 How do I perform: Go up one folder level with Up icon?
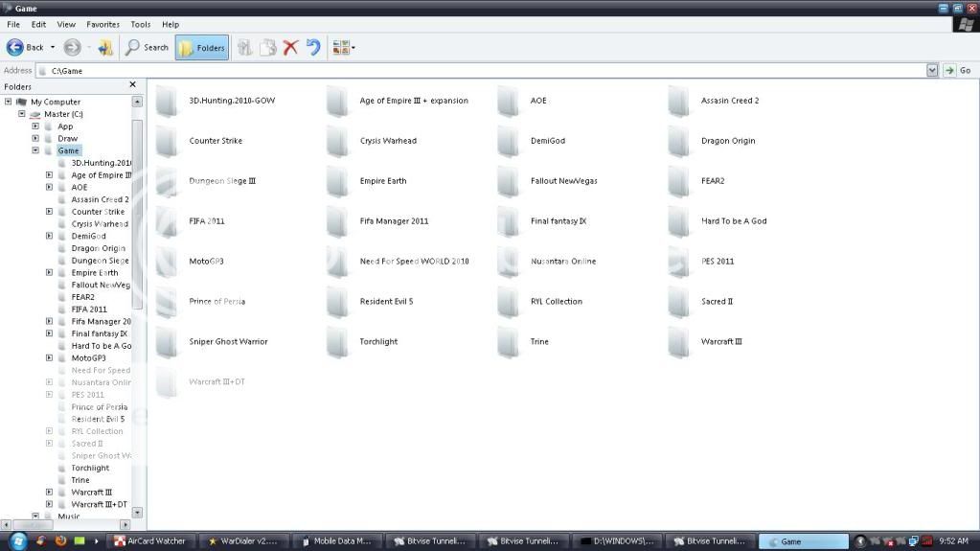[105, 48]
